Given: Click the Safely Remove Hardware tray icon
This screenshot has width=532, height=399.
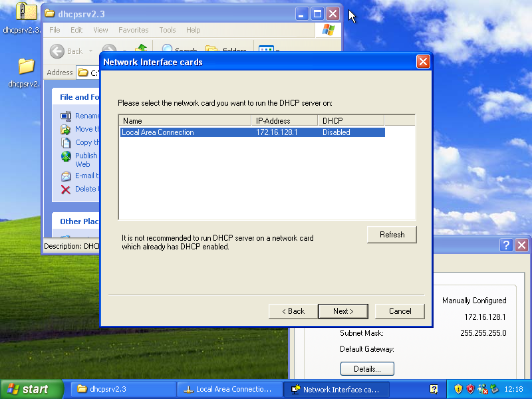Looking at the screenshot, I should pos(494,389).
